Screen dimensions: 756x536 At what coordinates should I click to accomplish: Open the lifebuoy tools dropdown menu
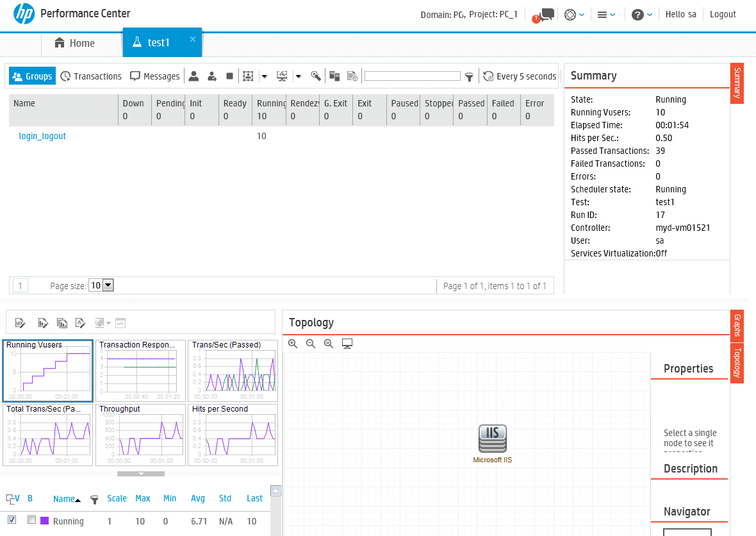click(574, 15)
